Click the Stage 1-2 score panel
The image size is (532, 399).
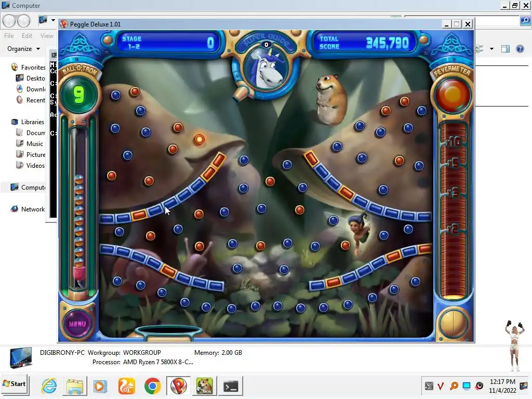(x=168, y=43)
